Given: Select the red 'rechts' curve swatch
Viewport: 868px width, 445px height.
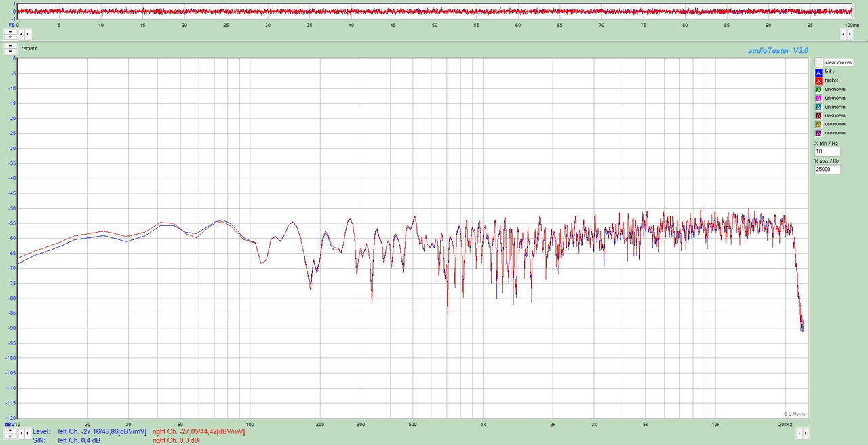Looking at the screenshot, I should 818,81.
